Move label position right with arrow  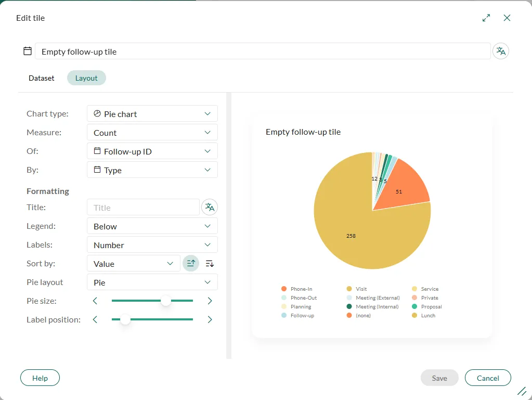(x=210, y=319)
